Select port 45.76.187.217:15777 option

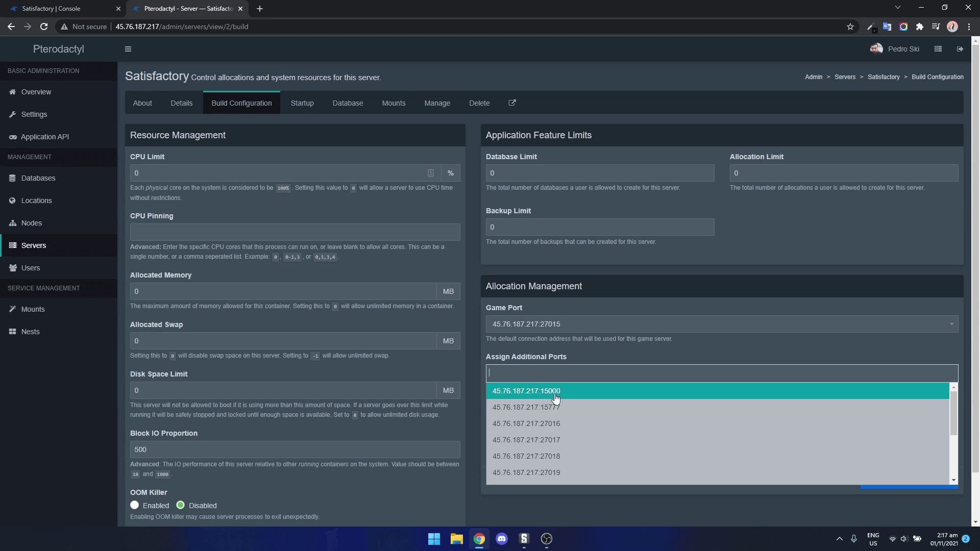pos(718,407)
